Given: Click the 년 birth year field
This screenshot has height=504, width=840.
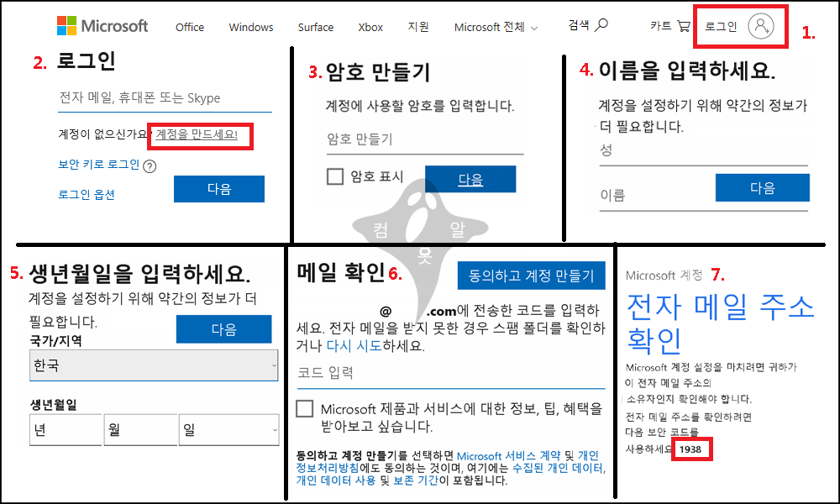Looking at the screenshot, I should point(66,429).
